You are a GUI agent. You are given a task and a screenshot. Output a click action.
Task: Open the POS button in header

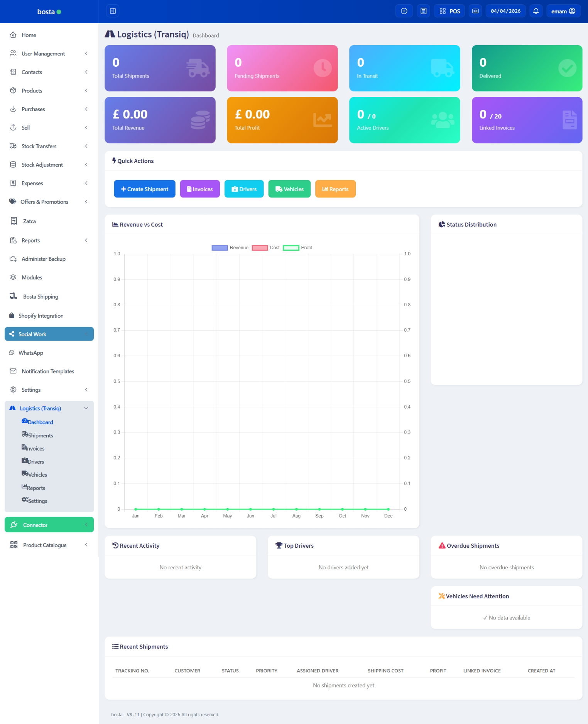[x=449, y=11]
